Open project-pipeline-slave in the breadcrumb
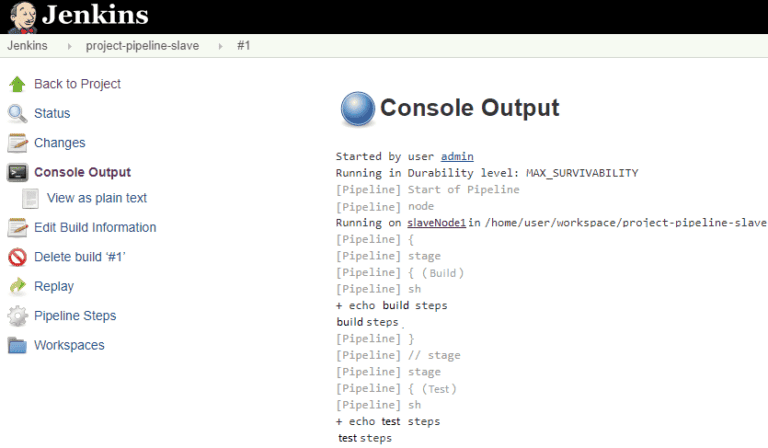Viewport: 768px width, 448px height. pyautogui.click(x=143, y=46)
